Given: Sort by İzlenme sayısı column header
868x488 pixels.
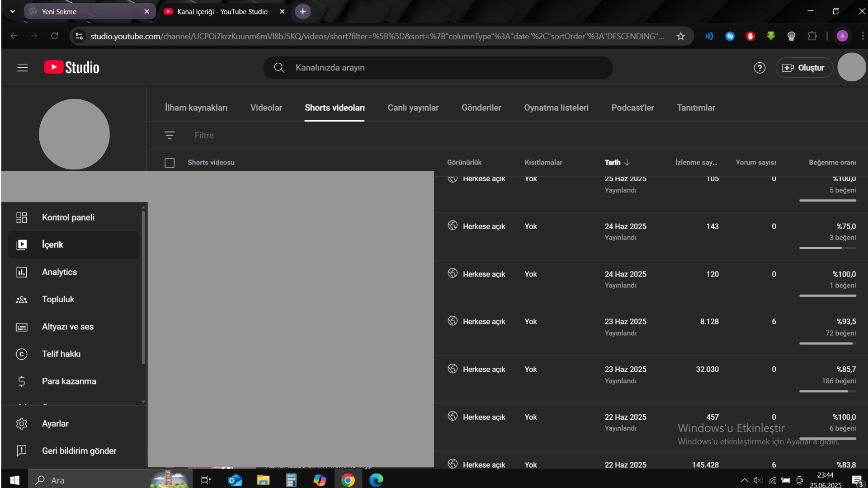Looking at the screenshot, I should pos(696,163).
